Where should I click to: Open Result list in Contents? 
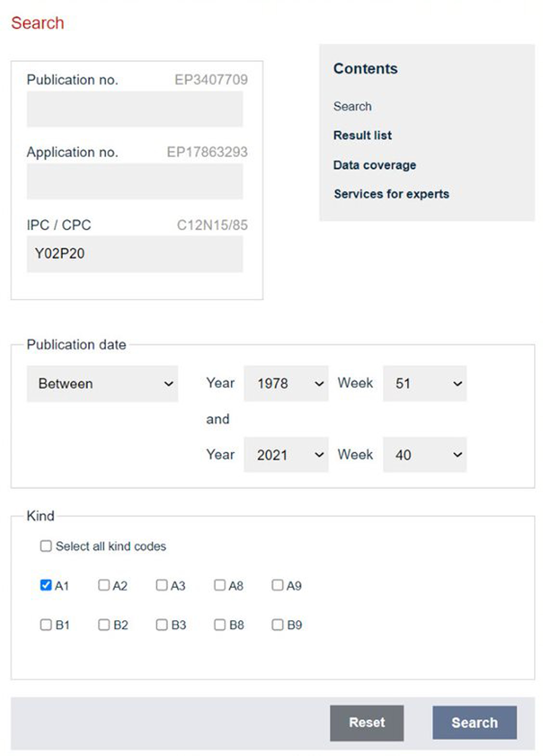(362, 135)
